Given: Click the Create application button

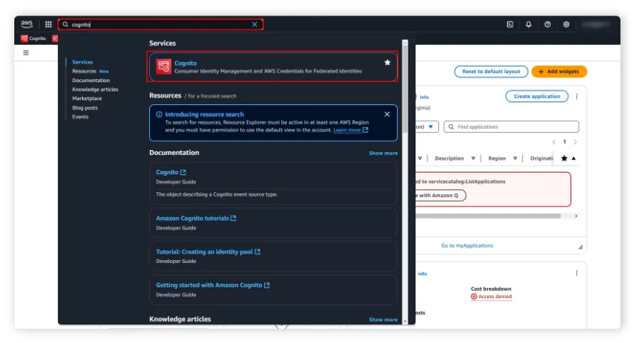Looking at the screenshot, I should pyautogui.click(x=537, y=96).
